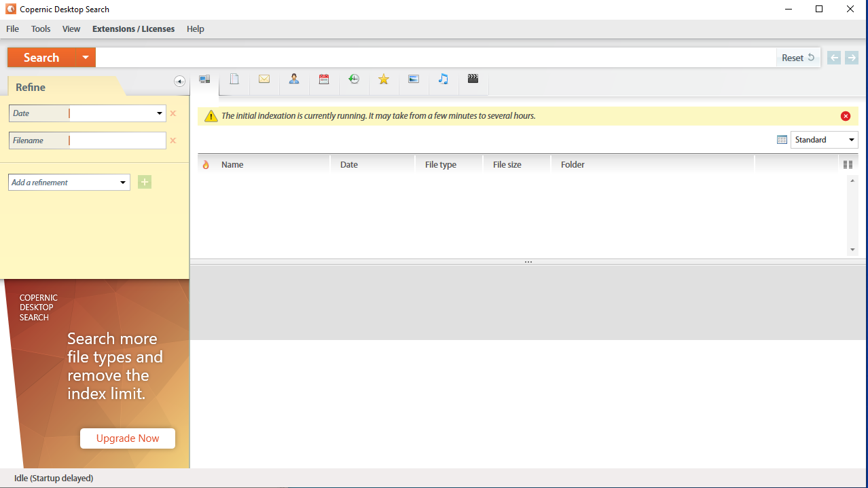The height and width of the screenshot is (488, 868).
Task: Open the View menu
Action: tap(71, 29)
